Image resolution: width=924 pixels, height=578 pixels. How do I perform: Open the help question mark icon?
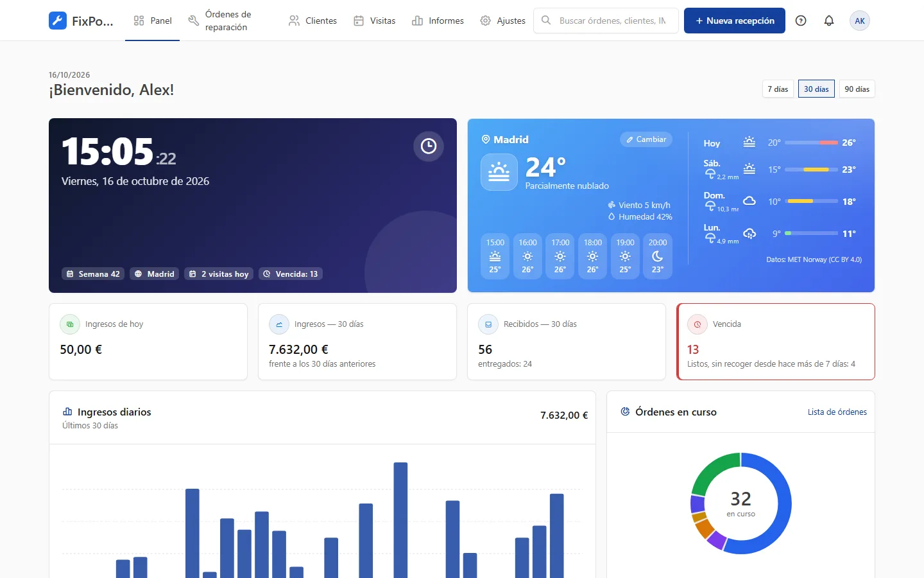tap(801, 21)
